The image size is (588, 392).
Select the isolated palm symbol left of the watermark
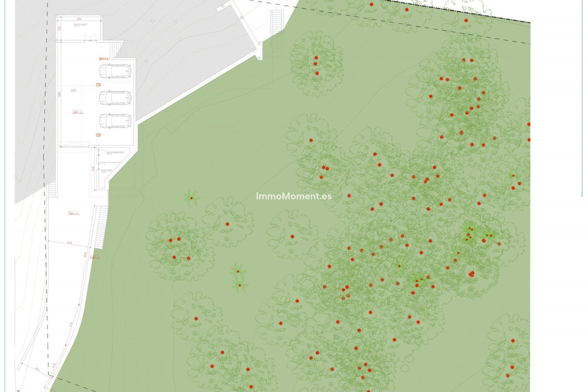coord(191,198)
